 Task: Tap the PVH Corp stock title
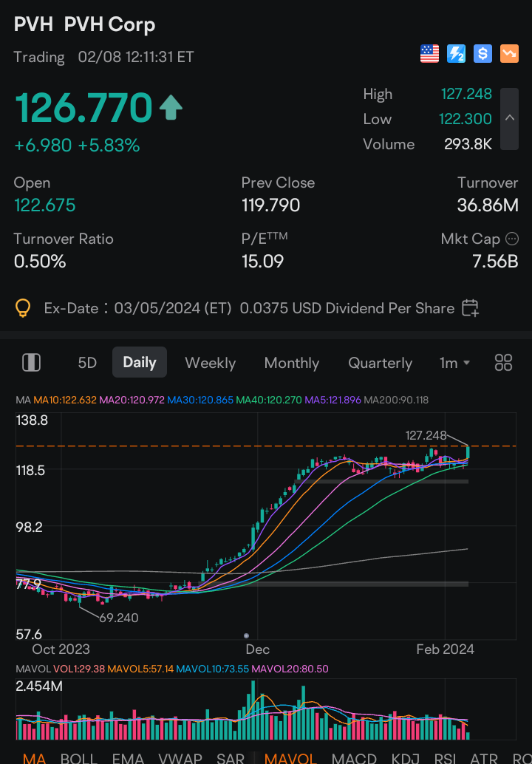(85, 24)
